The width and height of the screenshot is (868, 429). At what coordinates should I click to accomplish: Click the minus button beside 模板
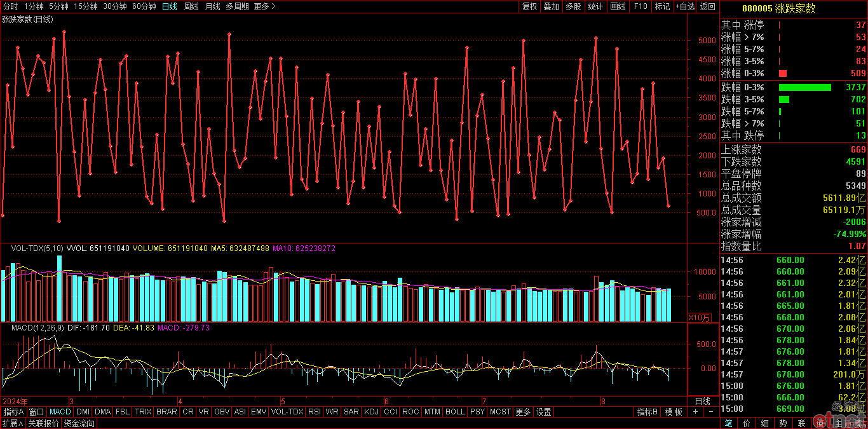click(710, 412)
